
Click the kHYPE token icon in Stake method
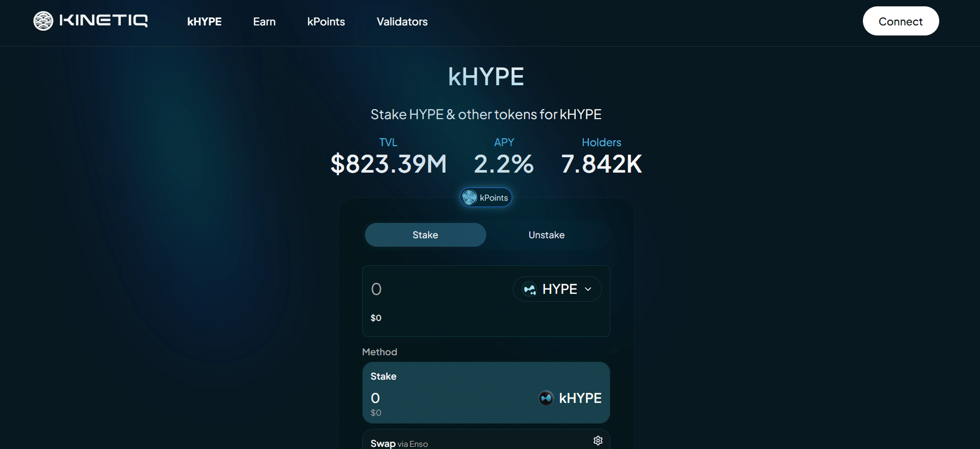click(546, 398)
